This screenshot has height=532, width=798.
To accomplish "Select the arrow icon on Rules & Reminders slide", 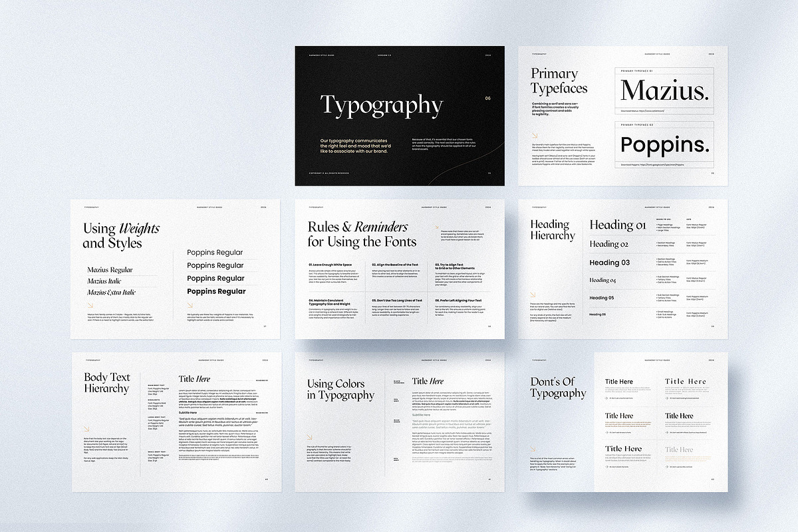I will click(437, 226).
